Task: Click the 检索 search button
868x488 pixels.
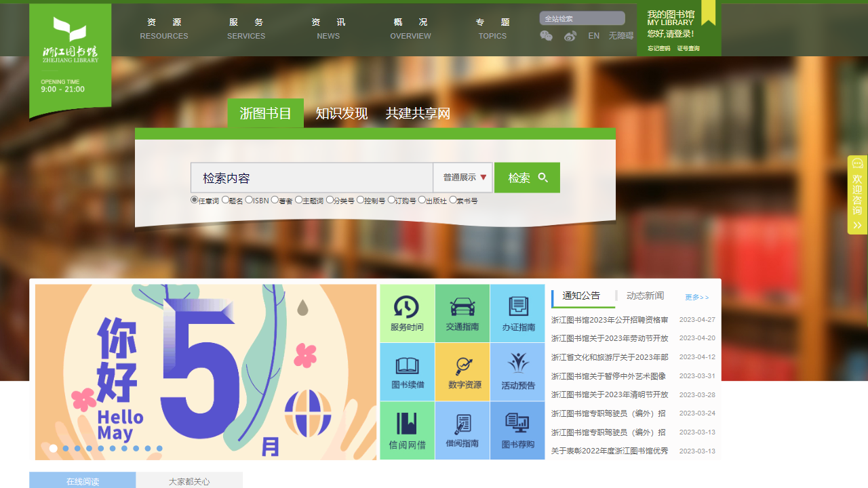Action: click(x=527, y=177)
